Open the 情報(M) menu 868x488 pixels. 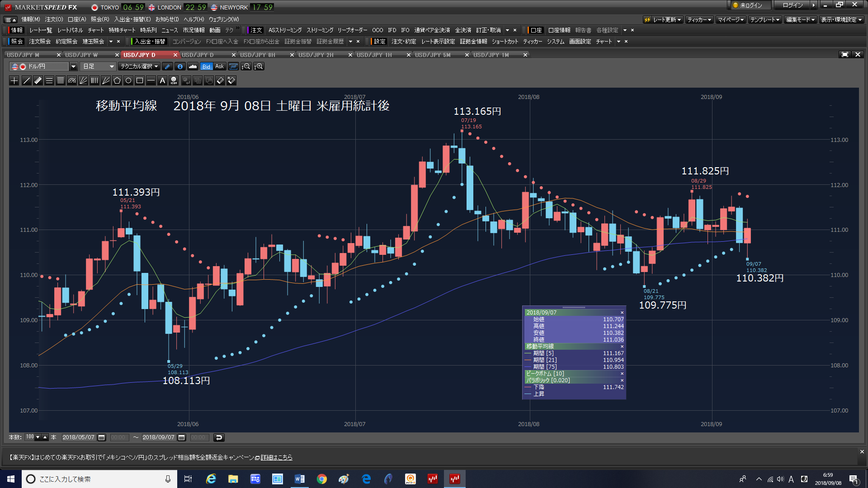[x=31, y=19]
